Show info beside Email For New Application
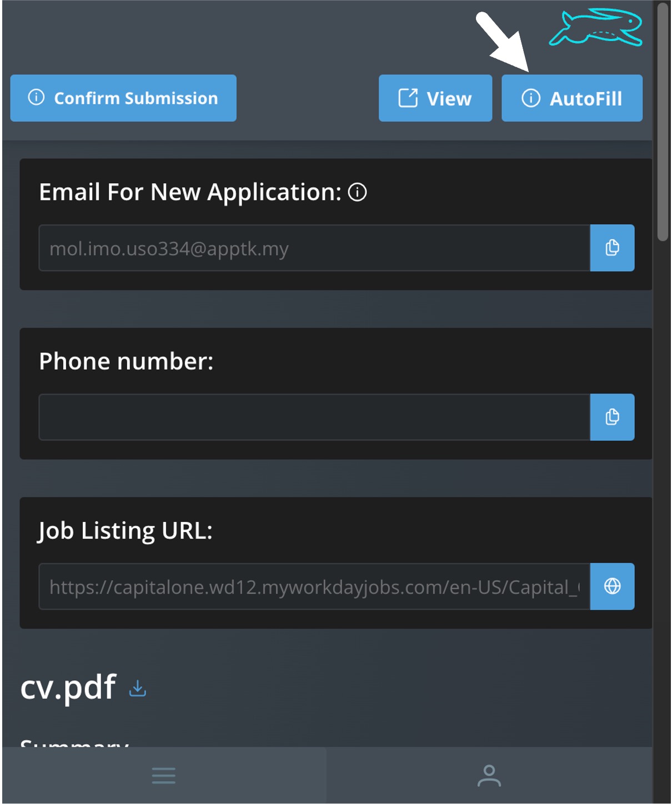The image size is (672, 804). 357,192
